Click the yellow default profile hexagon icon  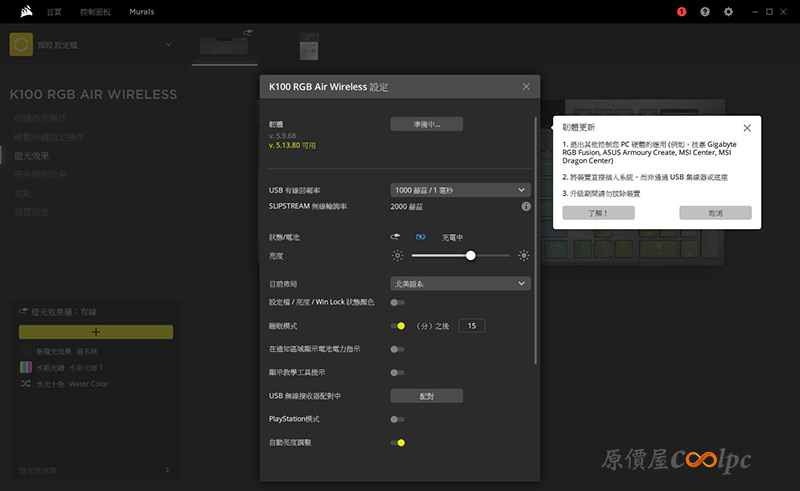coord(21,44)
